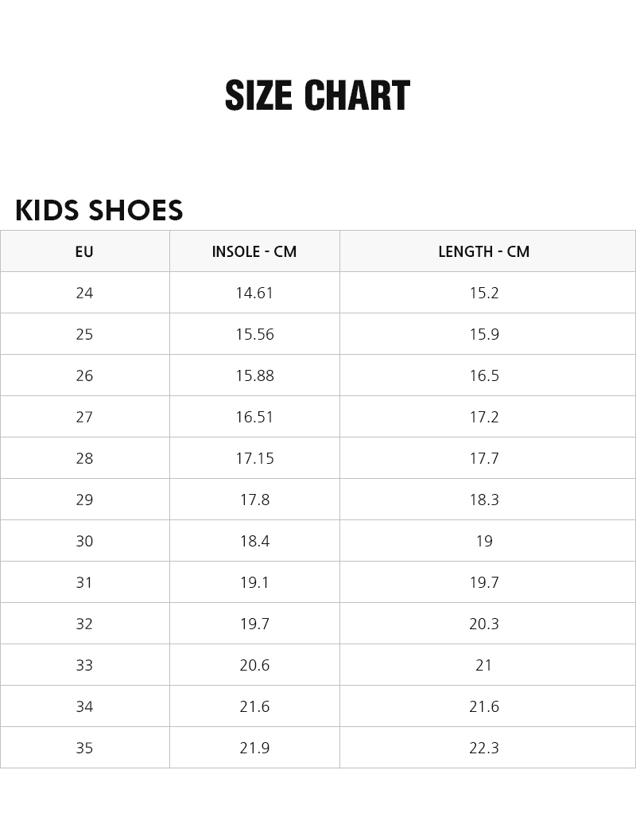Select EU size 26 cell

click(84, 375)
